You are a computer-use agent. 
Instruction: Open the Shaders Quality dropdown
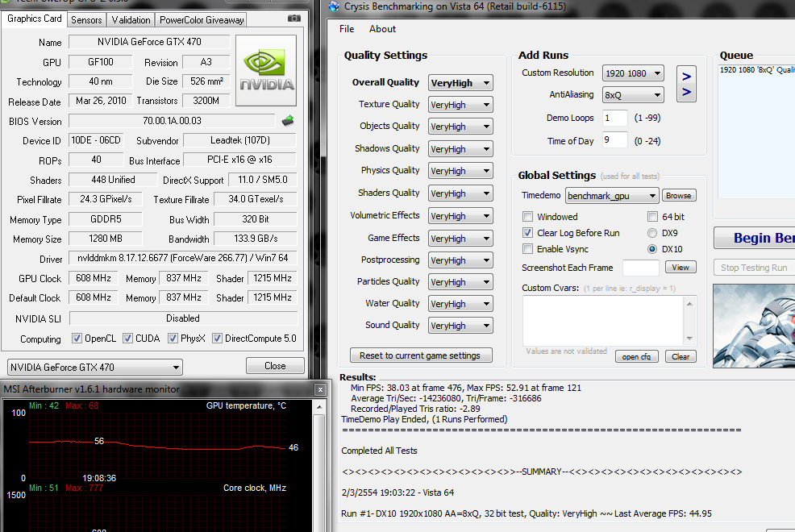pos(460,193)
